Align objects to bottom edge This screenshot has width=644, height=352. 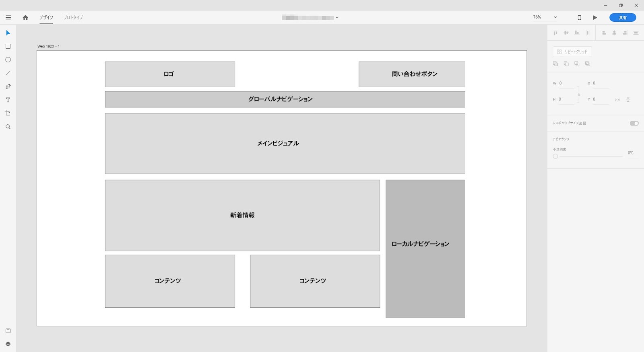point(577,33)
